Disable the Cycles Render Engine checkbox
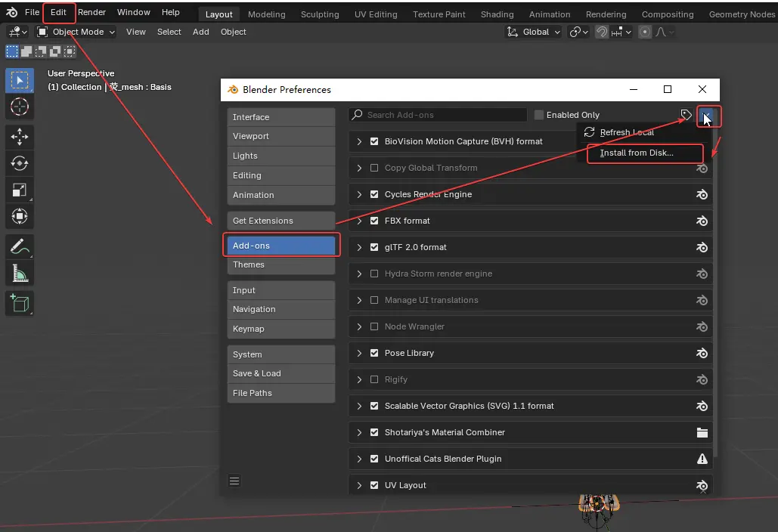This screenshot has width=778, height=532. point(374,194)
